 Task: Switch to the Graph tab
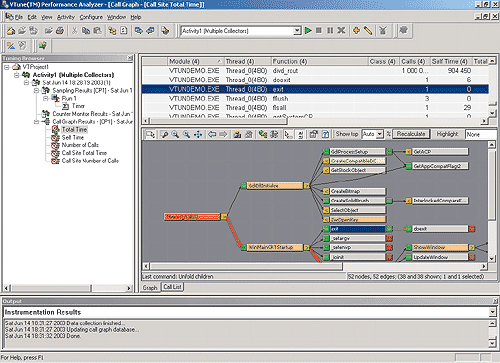[x=150, y=288]
